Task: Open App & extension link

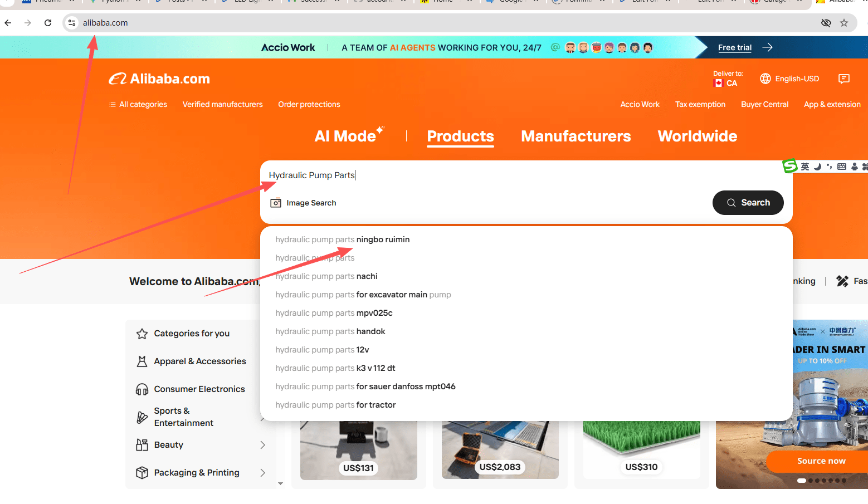Action: tap(832, 104)
